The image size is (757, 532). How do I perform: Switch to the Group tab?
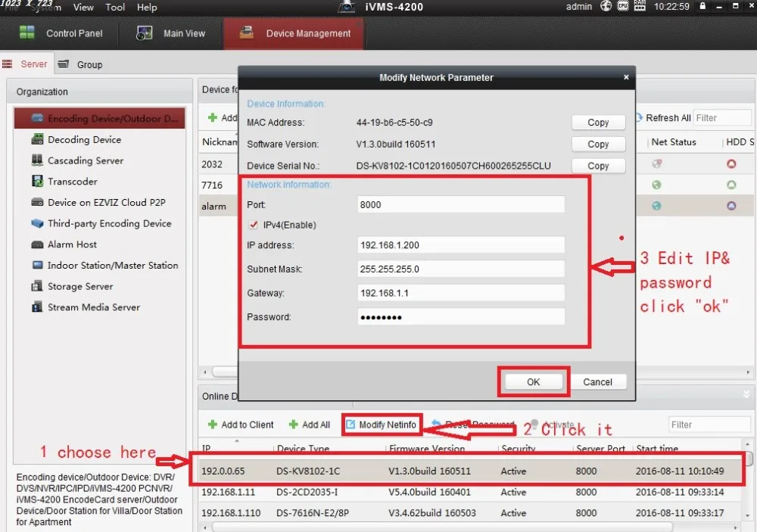tap(80, 64)
